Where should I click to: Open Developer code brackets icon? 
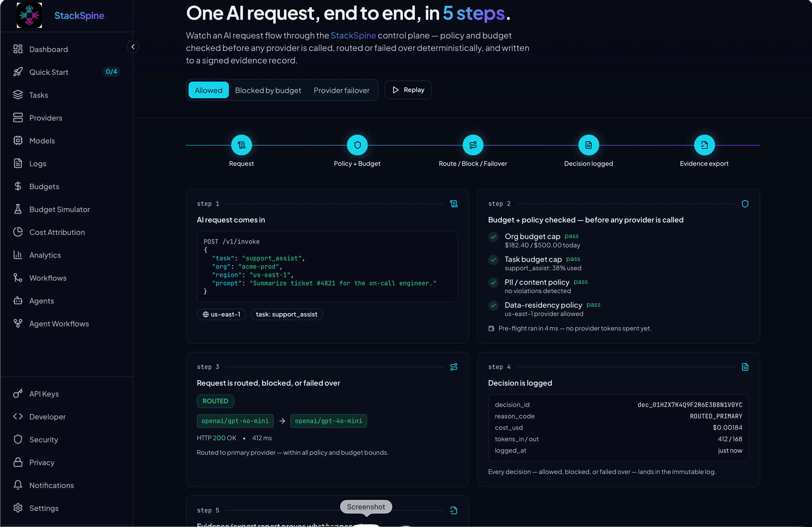(x=18, y=416)
